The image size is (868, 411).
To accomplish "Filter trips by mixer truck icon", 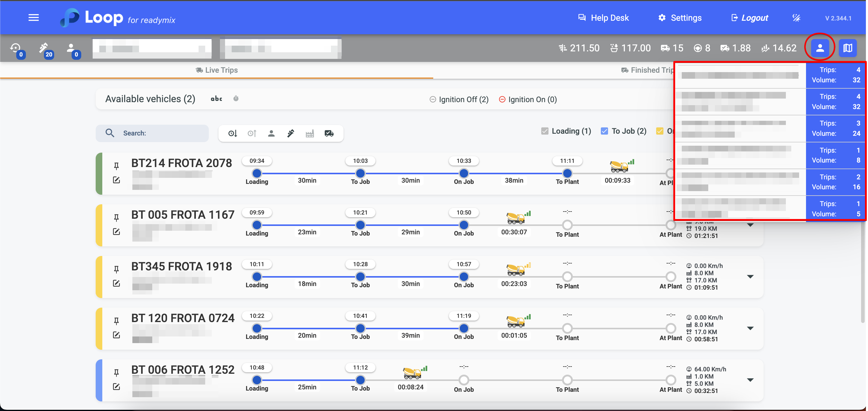I will (329, 133).
